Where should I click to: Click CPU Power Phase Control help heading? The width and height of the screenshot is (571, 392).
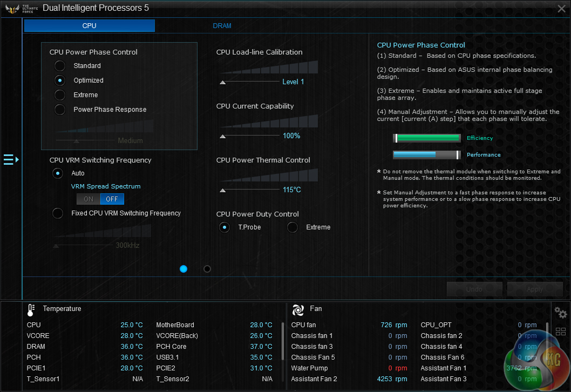point(420,45)
